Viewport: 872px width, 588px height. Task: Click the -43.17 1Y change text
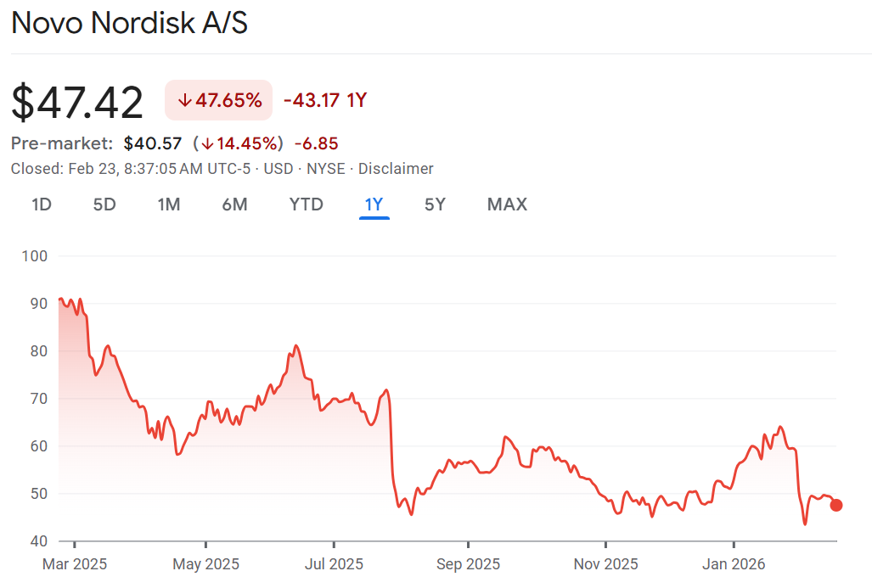324,101
